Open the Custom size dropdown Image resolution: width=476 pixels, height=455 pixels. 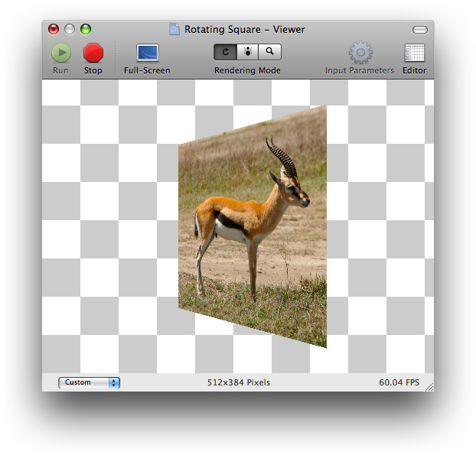click(90, 382)
